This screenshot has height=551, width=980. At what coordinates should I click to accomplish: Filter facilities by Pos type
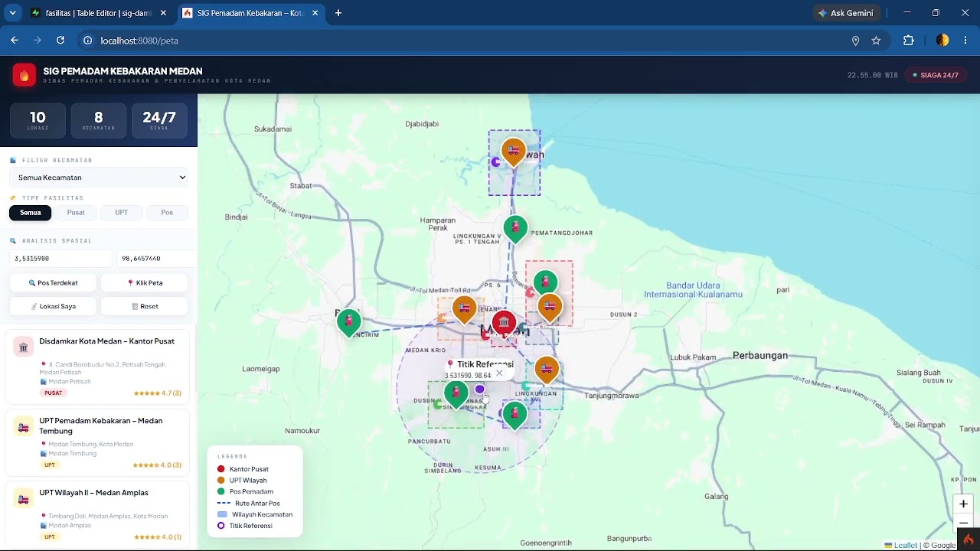[x=167, y=213]
